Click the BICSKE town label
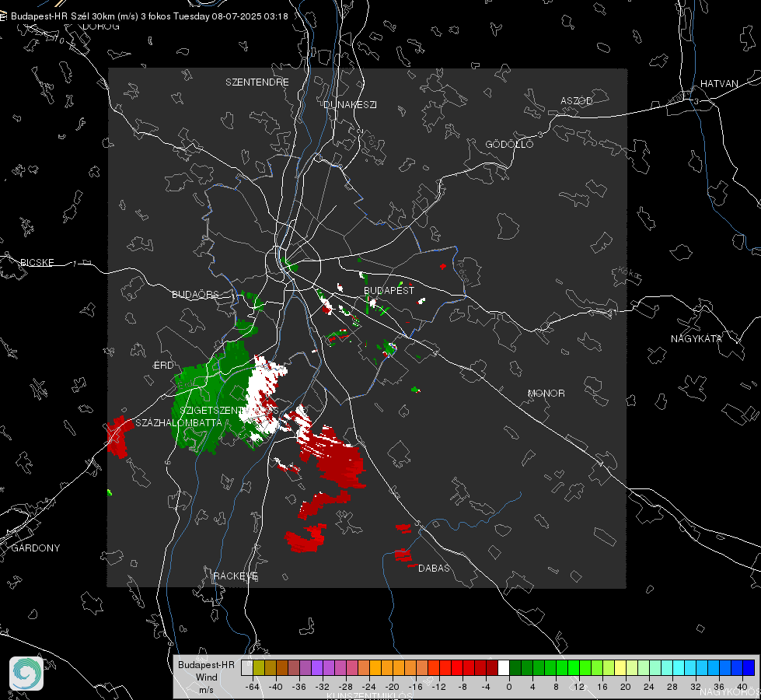Viewport: 761px width, 700px height. (37, 262)
